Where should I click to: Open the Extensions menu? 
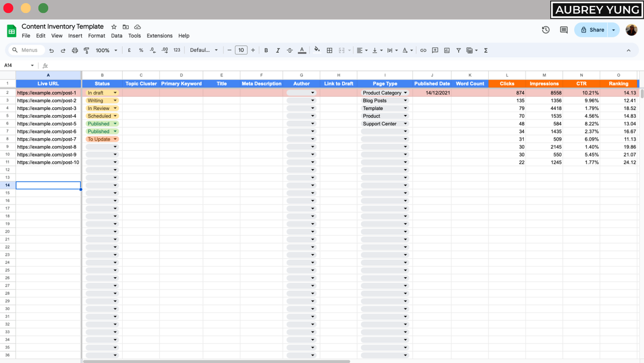tap(160, 35)
